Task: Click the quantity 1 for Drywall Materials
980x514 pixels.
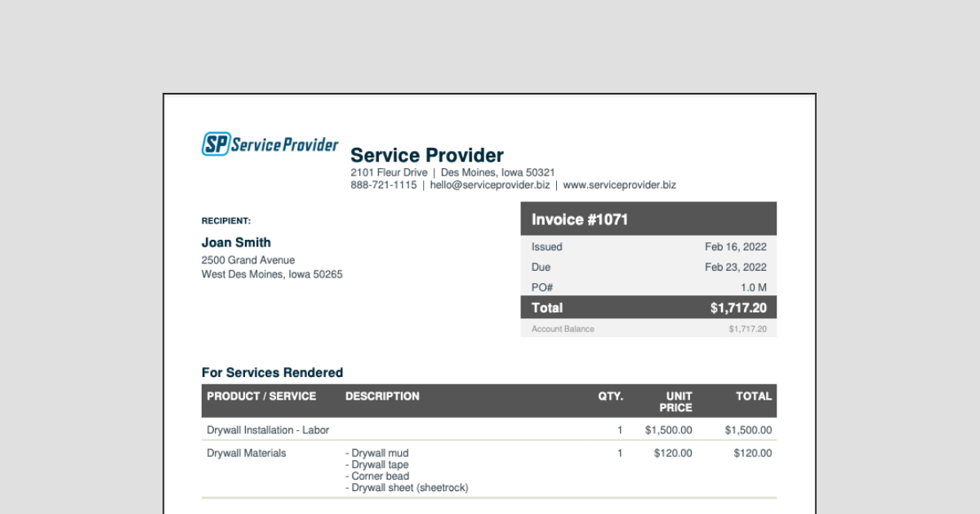Action: (x=620, y=453)
